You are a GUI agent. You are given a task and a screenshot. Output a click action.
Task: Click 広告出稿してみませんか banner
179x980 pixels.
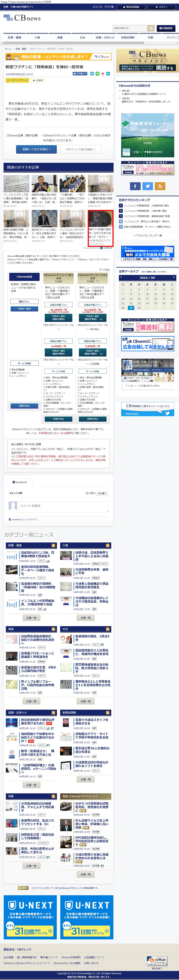[148, 344]
